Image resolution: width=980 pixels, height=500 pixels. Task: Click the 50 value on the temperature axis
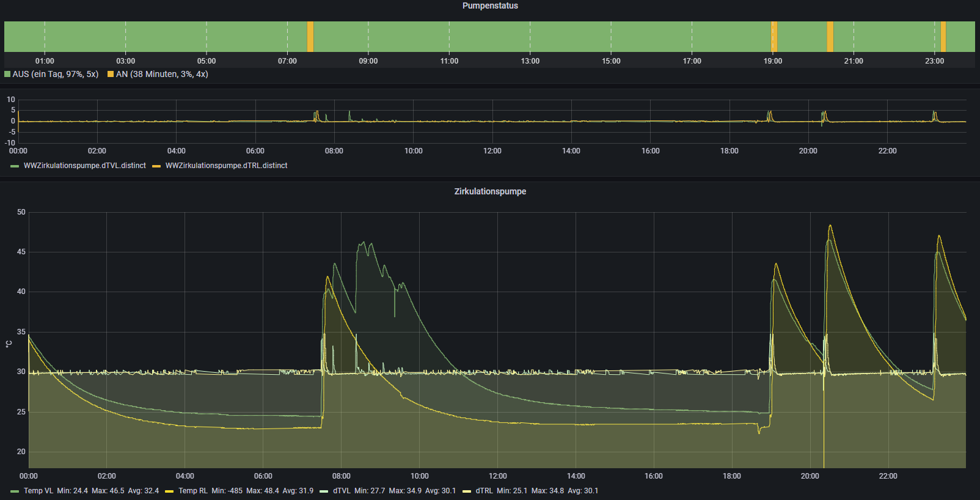(21, 212)
